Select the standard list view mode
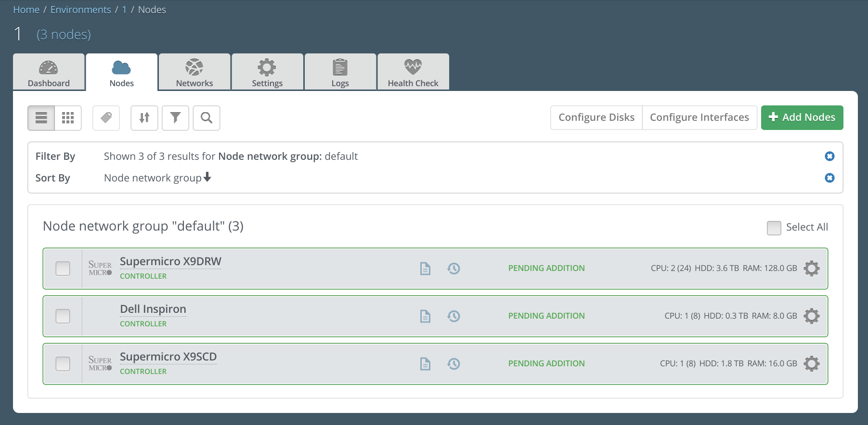868x425 pixels. [x=41, y=118]
